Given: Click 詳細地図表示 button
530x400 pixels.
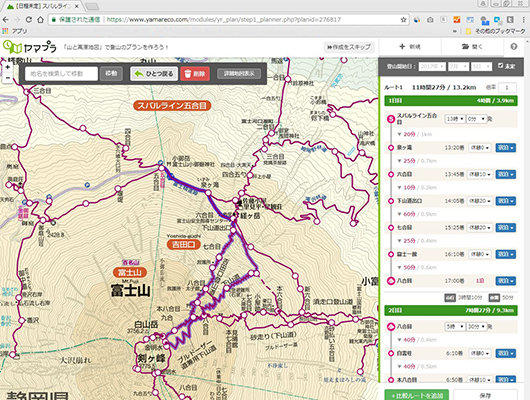Looking at the screenshot, I should coord(239,73).
